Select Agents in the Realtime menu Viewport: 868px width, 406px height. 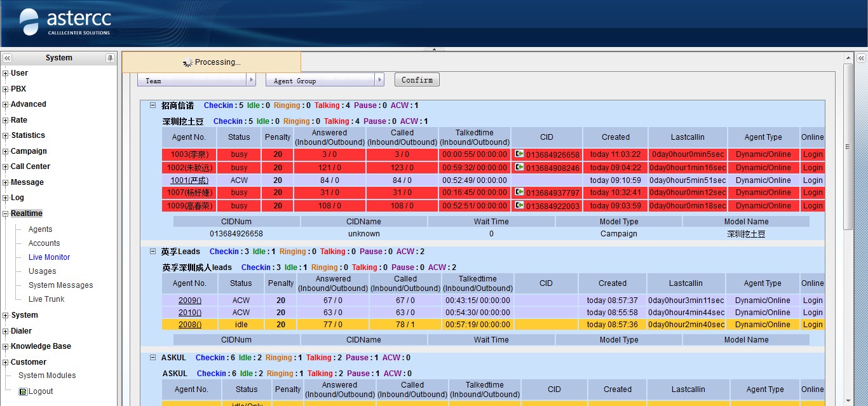coord(40,229)
